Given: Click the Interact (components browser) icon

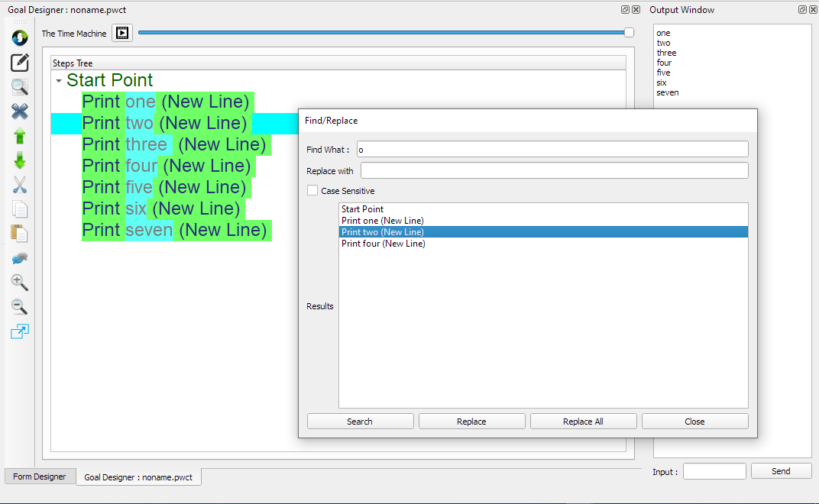Looking at the screenshot, I should pos(20,37).
